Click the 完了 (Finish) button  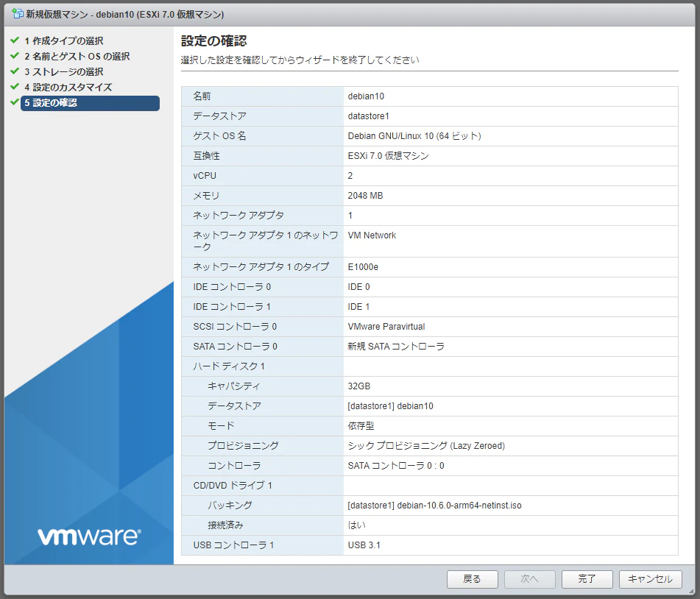587,579
